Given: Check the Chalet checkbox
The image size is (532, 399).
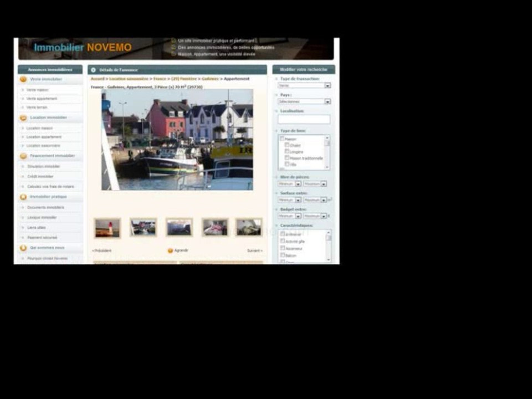Looking at the screenshot, I should click(287, 145).
